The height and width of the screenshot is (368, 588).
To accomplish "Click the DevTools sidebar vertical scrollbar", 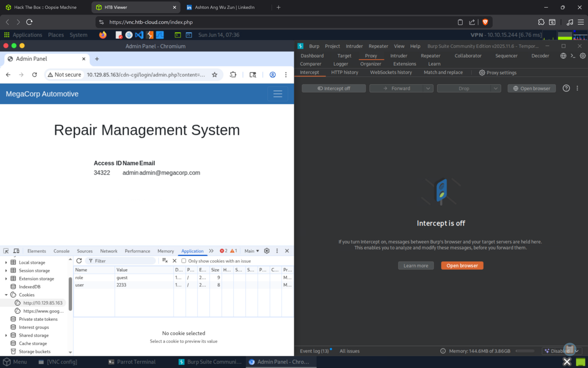I will tap(70, 294).
